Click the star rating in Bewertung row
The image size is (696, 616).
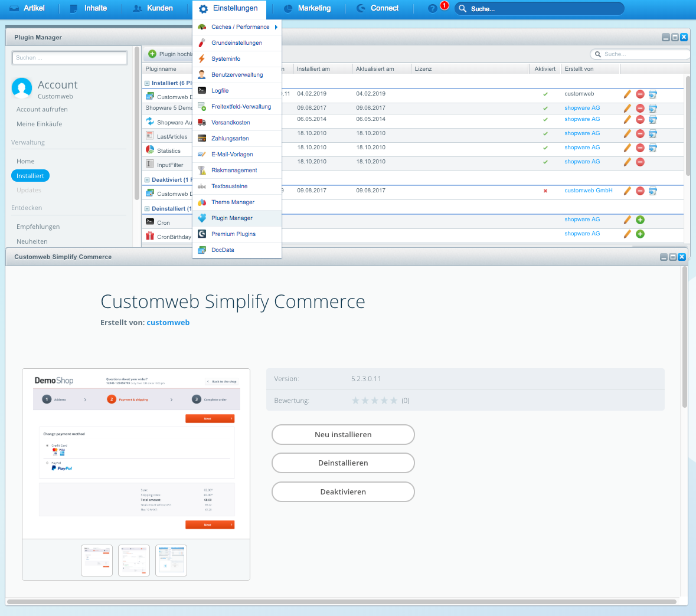pyautogui.click(x=375, y=401)
